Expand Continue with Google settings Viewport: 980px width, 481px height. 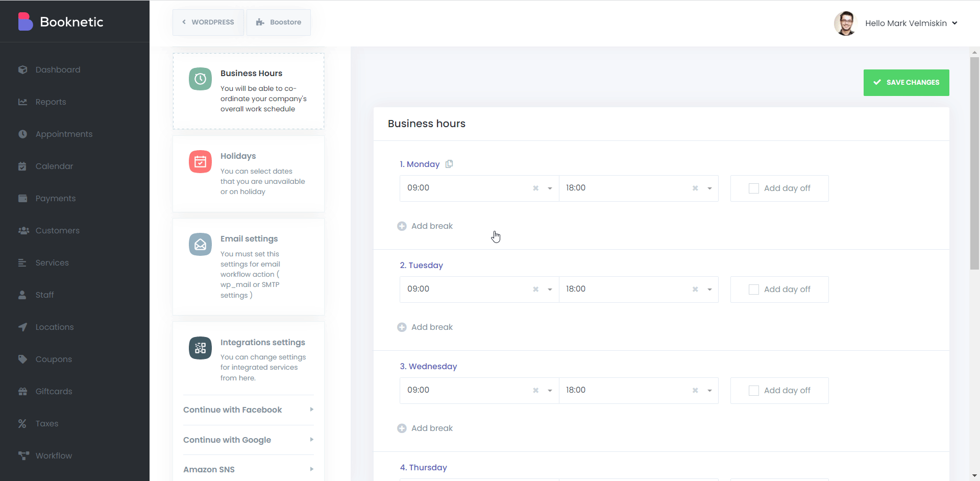tap(249, 440)
